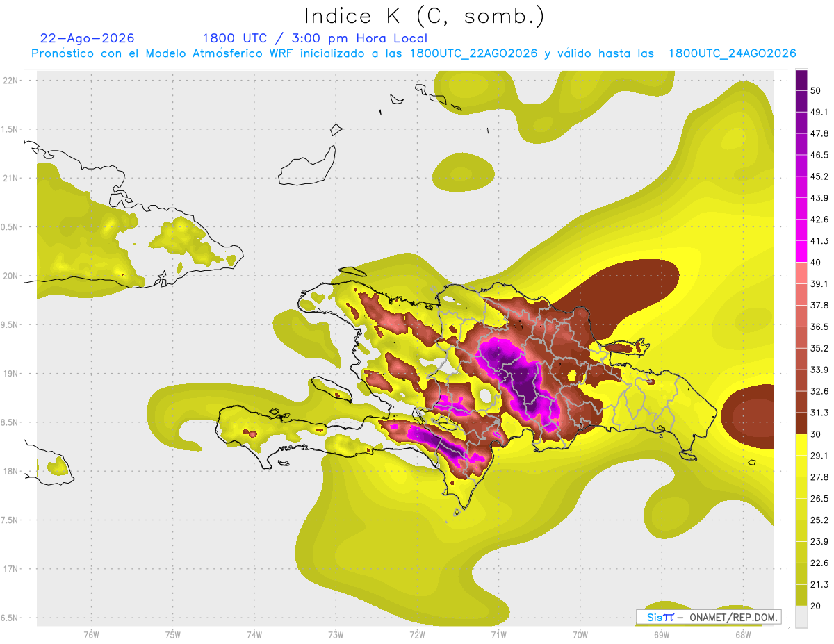Click the '45.2' color bar label
Screen dimensions: 834x644
tap(819, 176)
